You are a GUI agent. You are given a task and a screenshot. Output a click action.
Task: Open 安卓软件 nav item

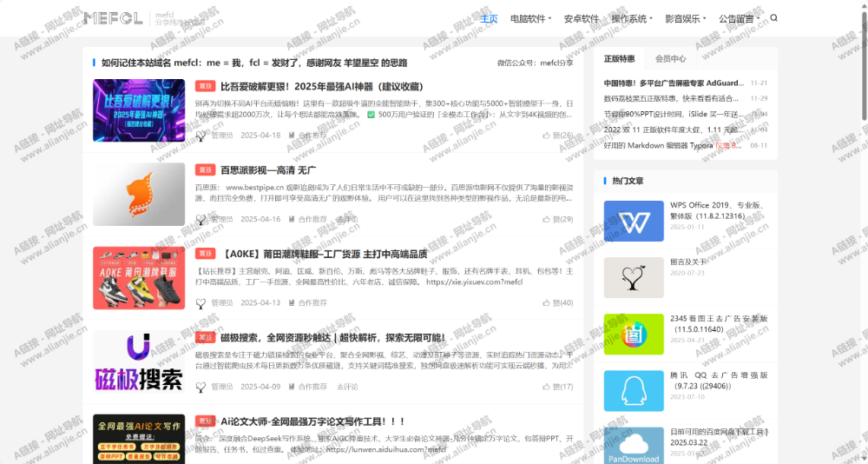click(x=582, y=18)
